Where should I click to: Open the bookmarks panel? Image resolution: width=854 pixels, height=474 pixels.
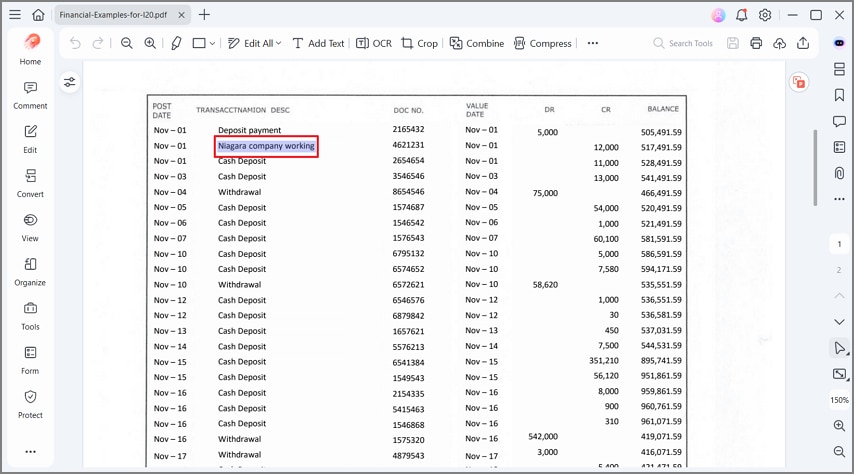pos(839,95)
